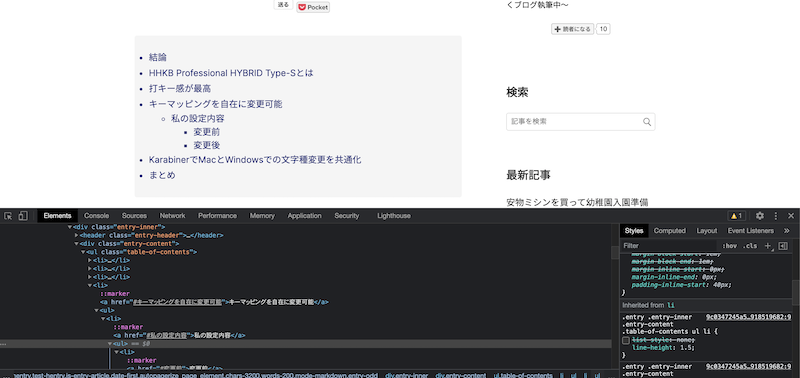Open the Event Listeners pane tab

(751, 231)
